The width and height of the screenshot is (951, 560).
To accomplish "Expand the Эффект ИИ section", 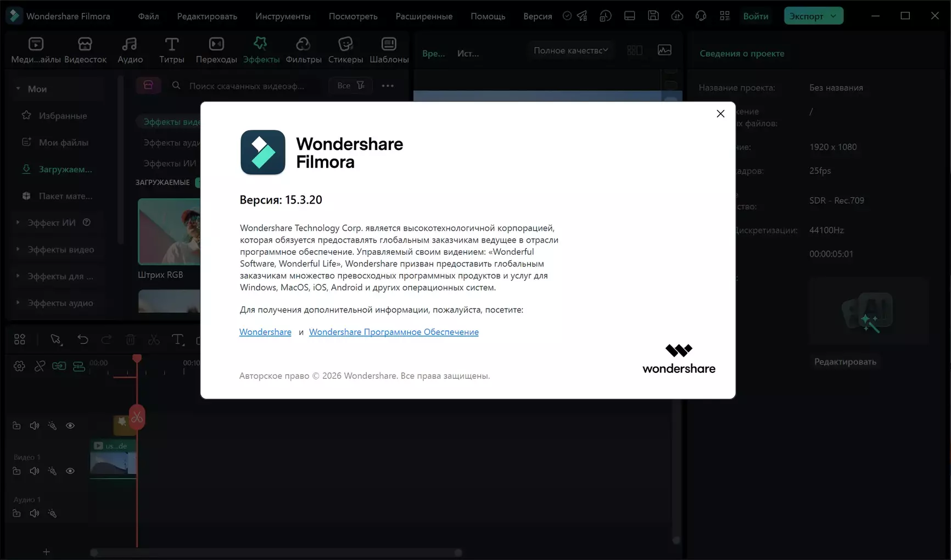I will [18, 222].
